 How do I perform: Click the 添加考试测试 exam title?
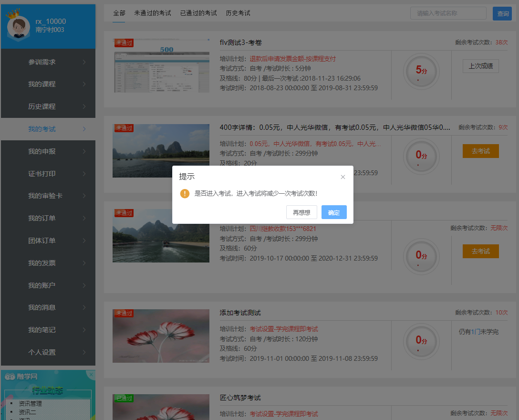click(240, 313)
